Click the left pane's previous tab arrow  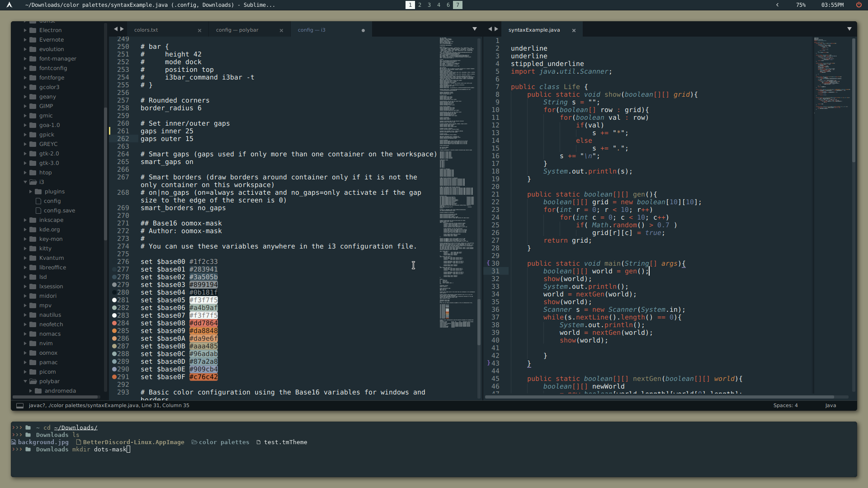[116, 29]
